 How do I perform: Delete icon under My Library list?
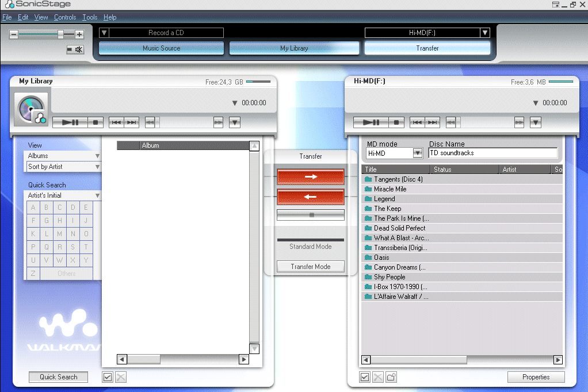[121, 377]
